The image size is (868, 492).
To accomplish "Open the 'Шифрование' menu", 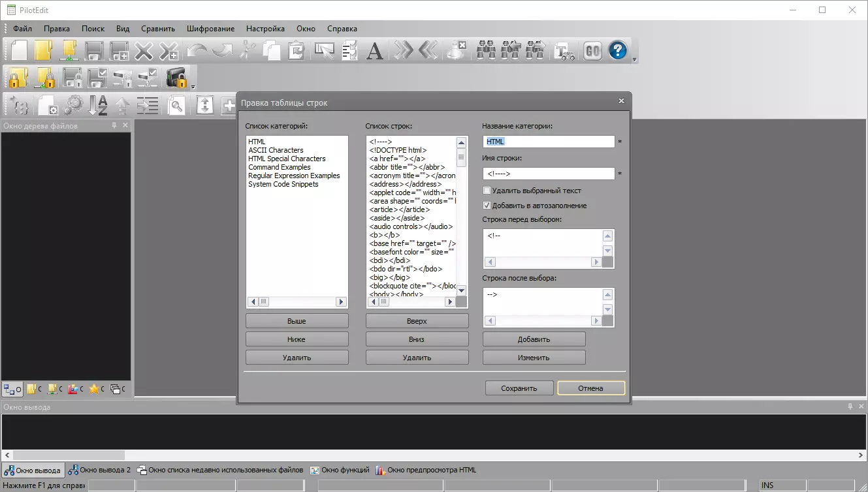I will (x=210, y=29).
